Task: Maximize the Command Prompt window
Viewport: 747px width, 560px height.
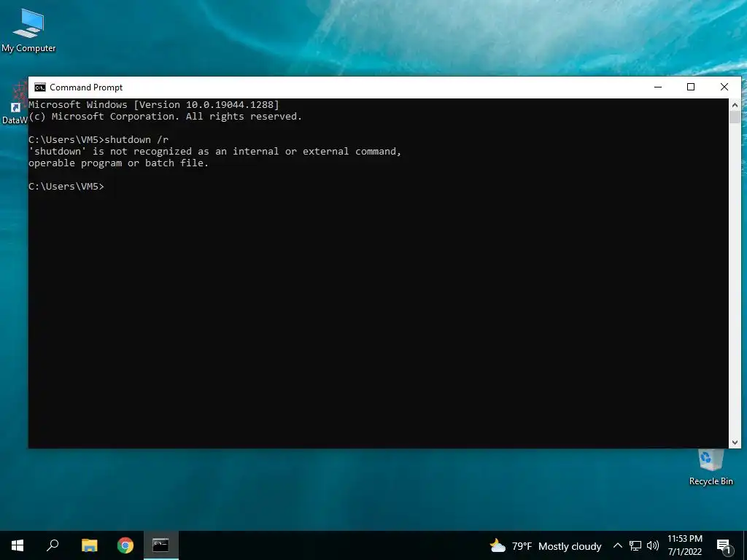Action: [691, 87]
